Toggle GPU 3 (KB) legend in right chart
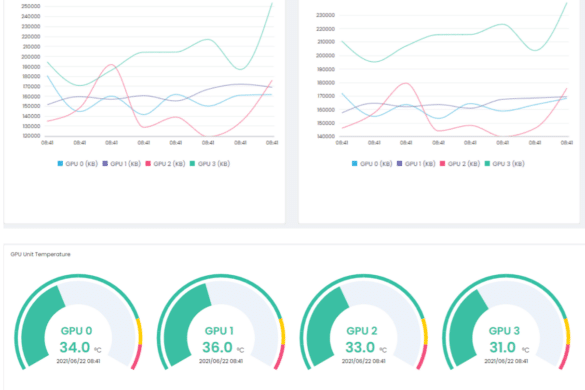Viewport: 585px width, 390px height. (504, 163)
